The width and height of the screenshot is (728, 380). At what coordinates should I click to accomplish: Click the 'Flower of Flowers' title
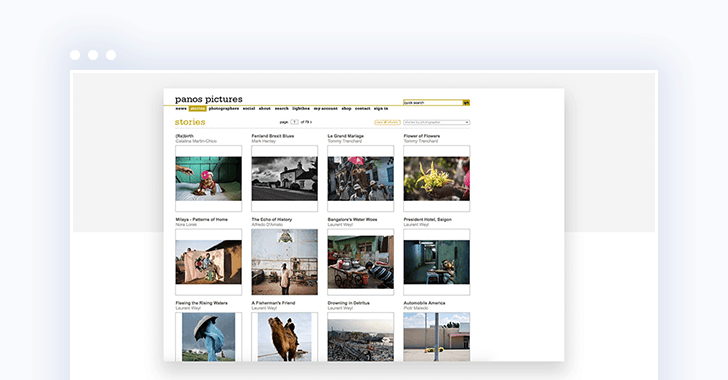(x=422, y=136)
